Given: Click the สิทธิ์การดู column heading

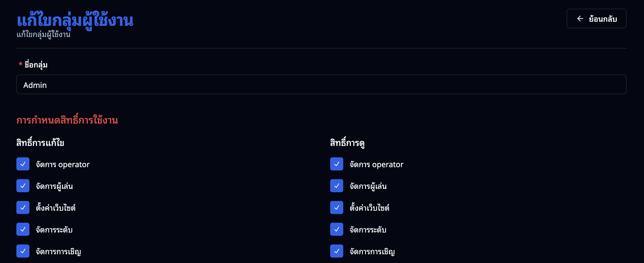Looking at the screenshot, I should [x=347, y=143].
